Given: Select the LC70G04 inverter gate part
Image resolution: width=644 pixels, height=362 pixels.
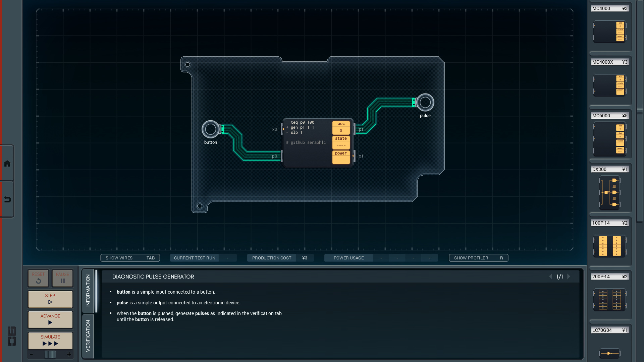Looking at the screenshot, I should 609,353.
